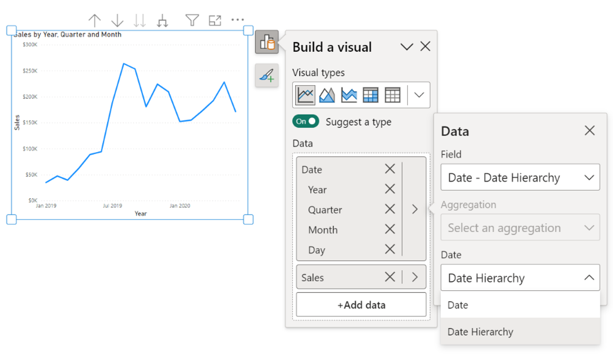Click the drill up arrow icon

pyautogui.click(x=94, y=20)
